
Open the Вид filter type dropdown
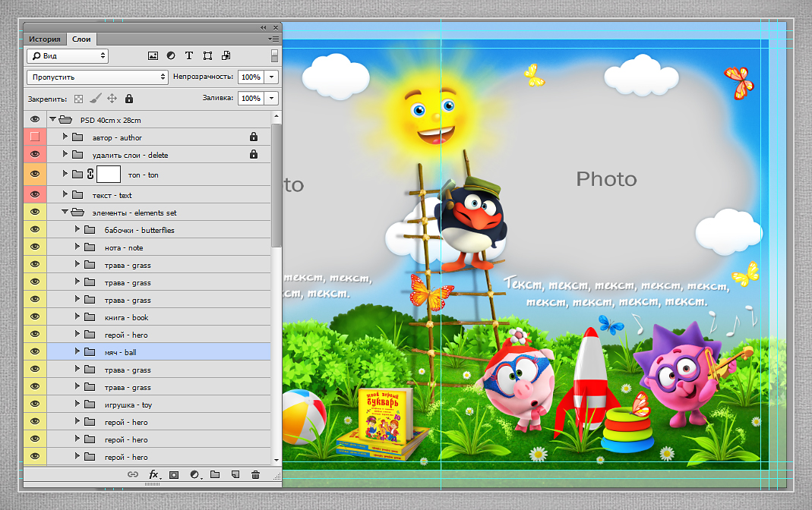tap(68, 56)
